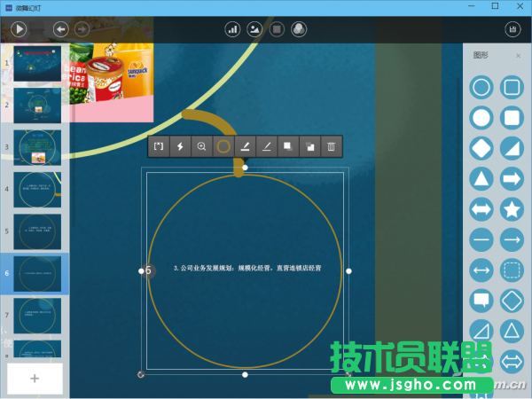Click the insert chart icon
The height and width of the screenshot is (399, 532).
[233, 29]
